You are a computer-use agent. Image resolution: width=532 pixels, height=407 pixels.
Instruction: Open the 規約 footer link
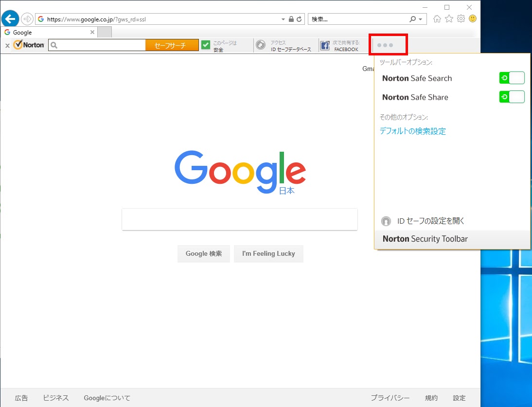click(x=431, y=398)
